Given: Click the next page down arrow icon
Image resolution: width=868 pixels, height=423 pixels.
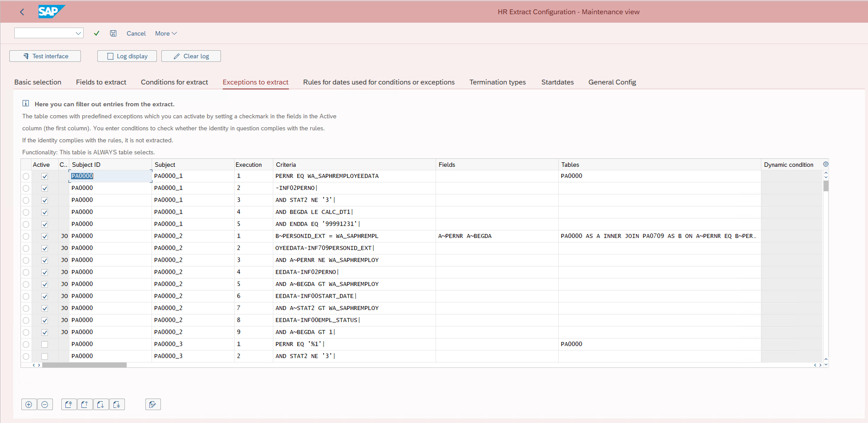Looking at the screenshot, I should click(x=101, y=404).
